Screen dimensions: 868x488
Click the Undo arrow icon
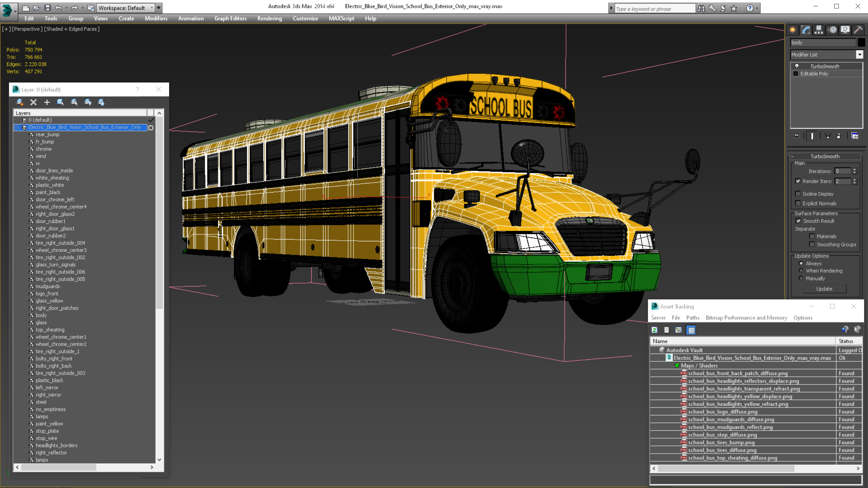pos(58,8)
